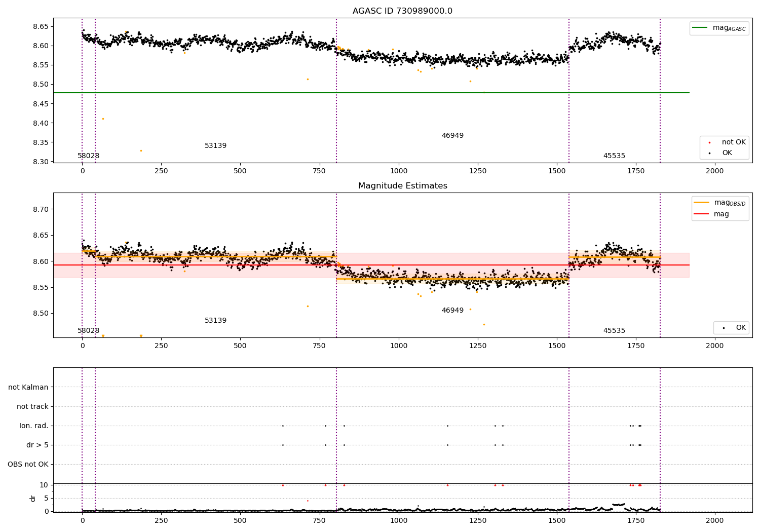Click the 'not track' axis label
This screenshot has width=760, height=532.
point(32,406)
